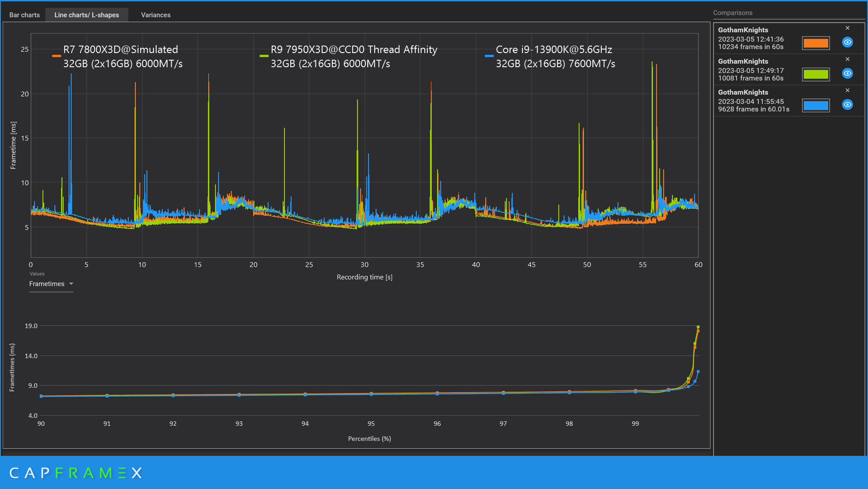The width and height of the screenshot is (868, 489).
Task: Open the Variances tab
Action: pyautogui.click(x=155, y=15)
